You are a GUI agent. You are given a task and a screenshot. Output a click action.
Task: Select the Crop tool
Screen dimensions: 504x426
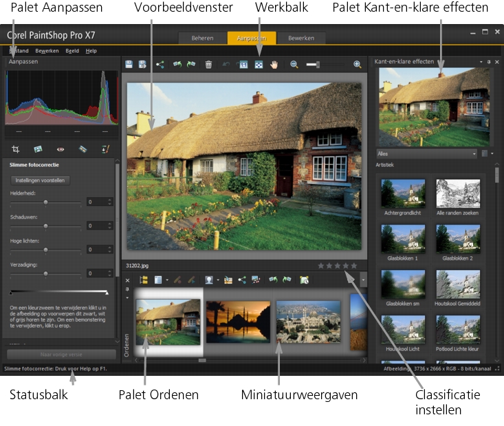coord(15,149)
